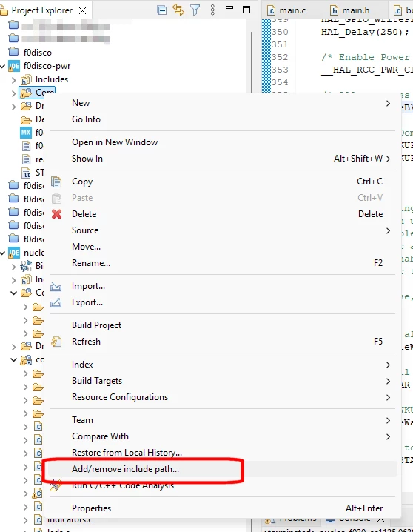The image size is (413, 532).
Task: Collapse the f0disco-pwr project node
Action: coord(3,67)
